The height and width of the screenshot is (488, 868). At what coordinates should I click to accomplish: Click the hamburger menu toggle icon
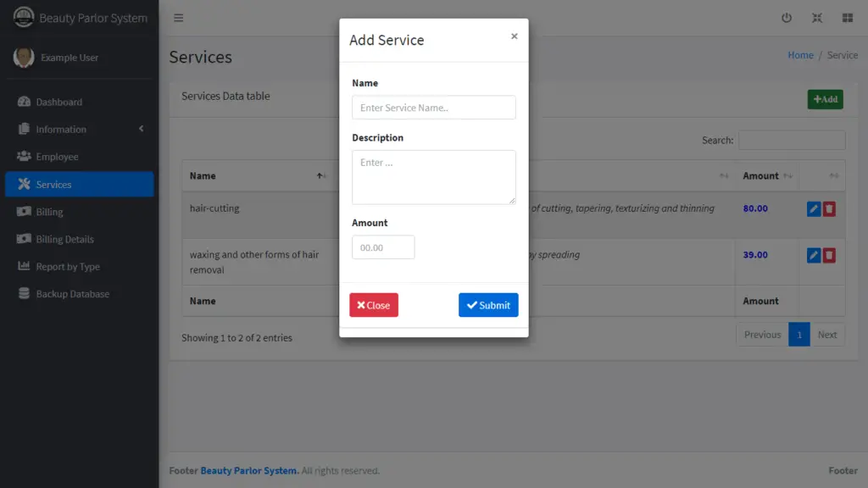(x=178, y=17)
